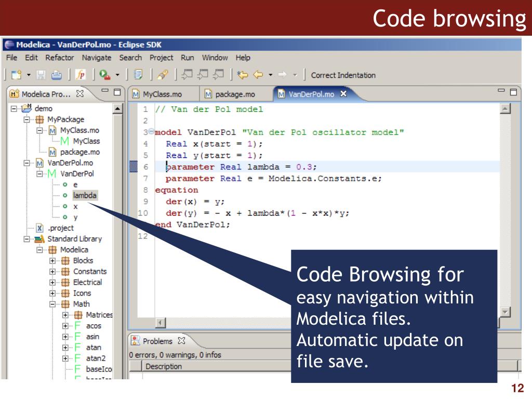The width and height of the screenshot is (532, 399).
Task: Open the Edit menu
Action: coord(31,58)
